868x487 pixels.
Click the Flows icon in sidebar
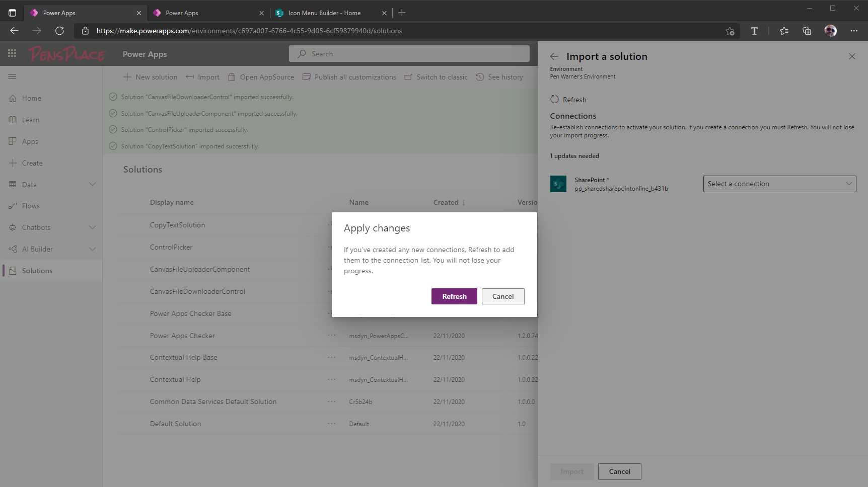(13, 206)
